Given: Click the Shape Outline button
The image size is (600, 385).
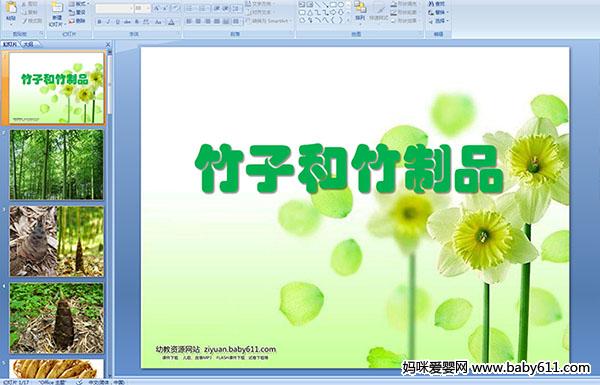Looking at the screenshot, I should tap(404, 12).
